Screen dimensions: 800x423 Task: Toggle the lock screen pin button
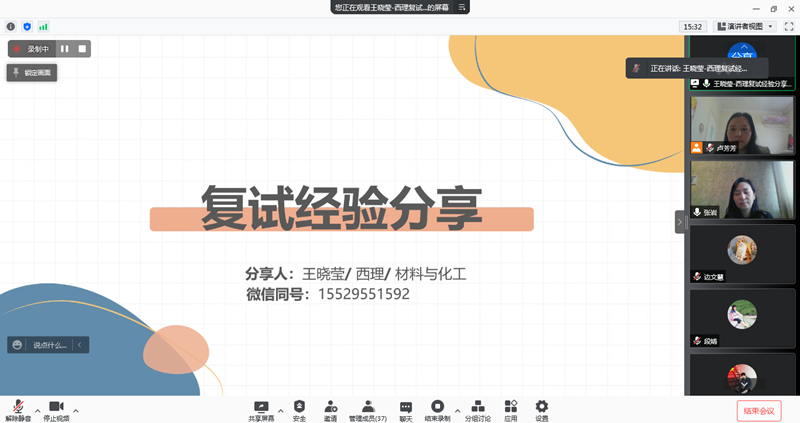33,72
